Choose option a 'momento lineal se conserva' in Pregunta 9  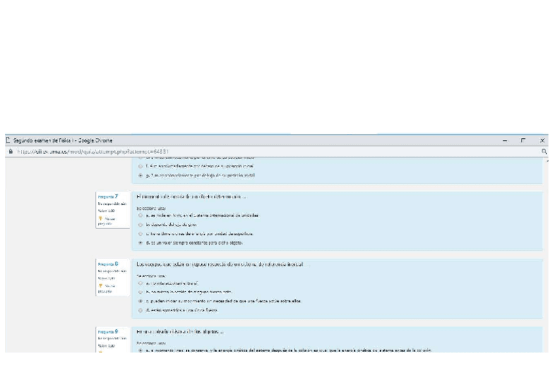point(140,350)
